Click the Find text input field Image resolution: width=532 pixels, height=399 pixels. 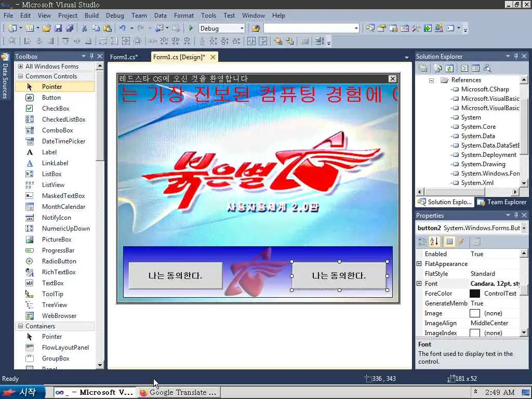click(x=308, y=29)
